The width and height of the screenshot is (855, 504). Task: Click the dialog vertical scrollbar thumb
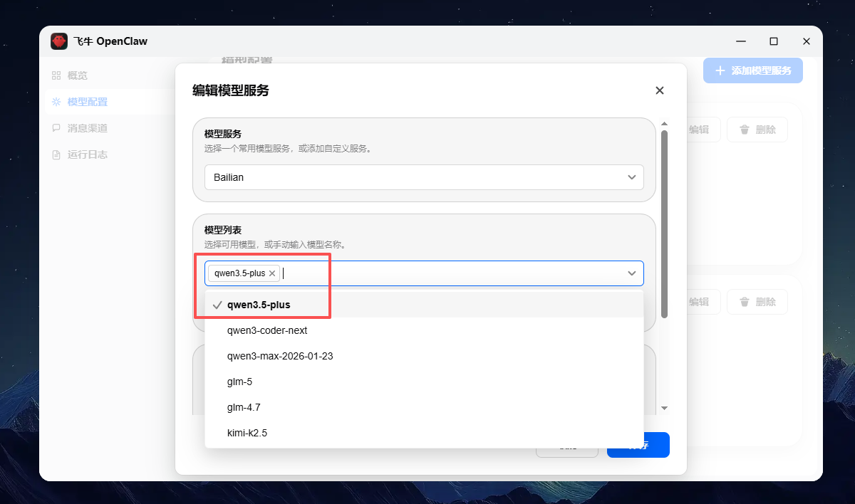click(665, 224)
